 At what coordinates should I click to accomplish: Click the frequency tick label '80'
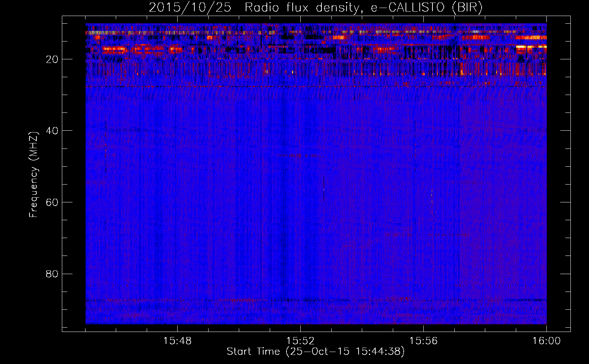tap(52, 274)
